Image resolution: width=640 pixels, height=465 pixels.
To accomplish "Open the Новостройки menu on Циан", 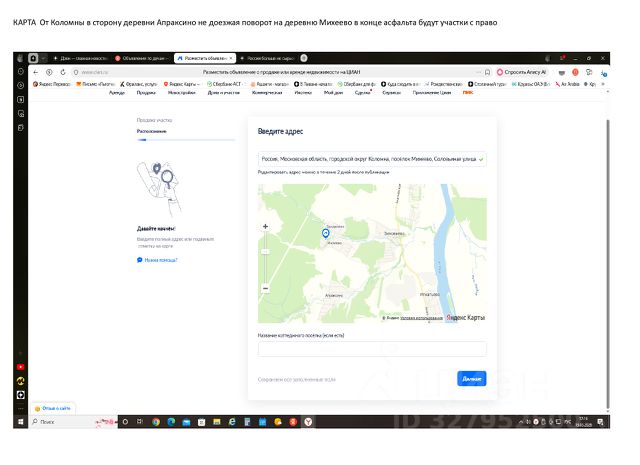I will click(182, 93).
